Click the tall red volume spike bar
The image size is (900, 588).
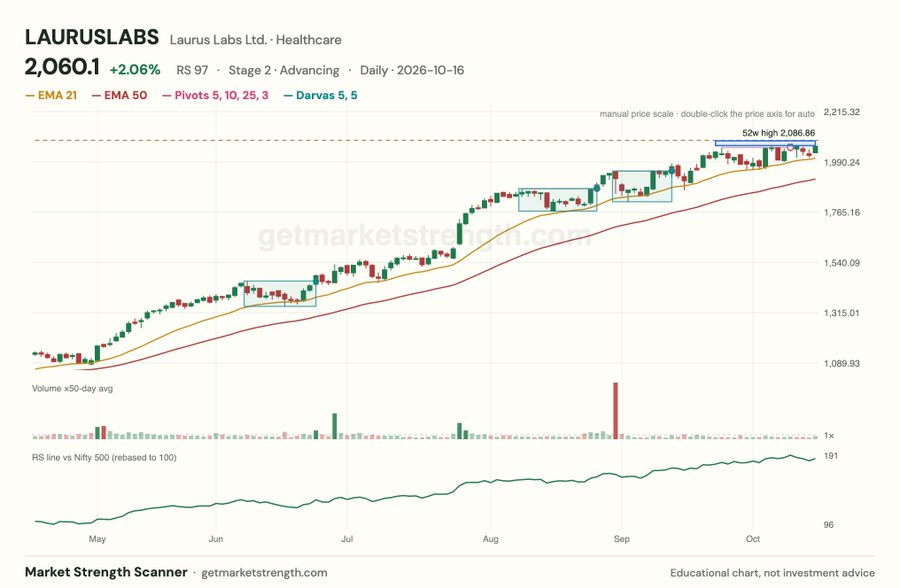(x=615, y=411)
